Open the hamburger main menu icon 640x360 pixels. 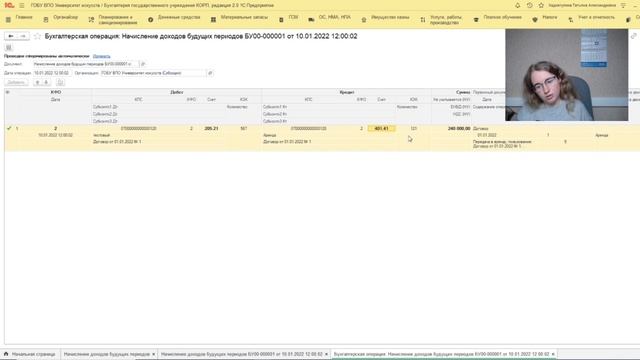pyautogui.click(x=22, y=5)
